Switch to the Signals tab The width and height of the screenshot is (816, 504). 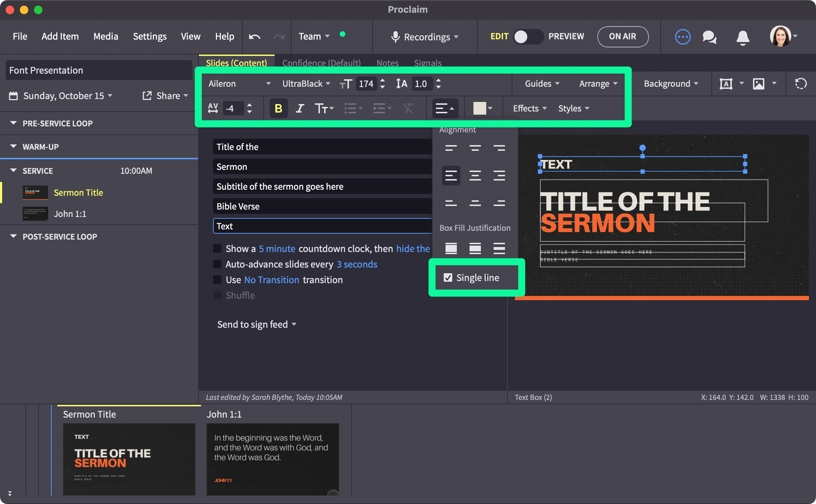(428, 63)
